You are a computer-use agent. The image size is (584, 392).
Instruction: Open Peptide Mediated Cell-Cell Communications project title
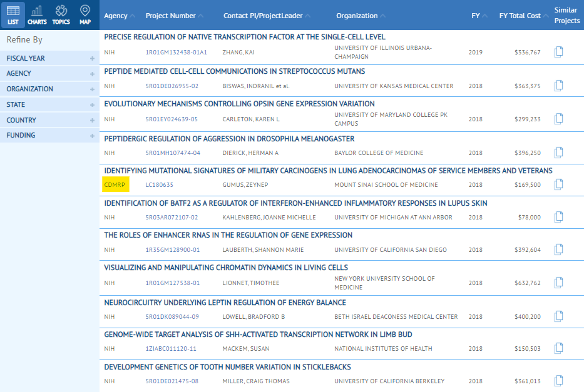(235, 71)
